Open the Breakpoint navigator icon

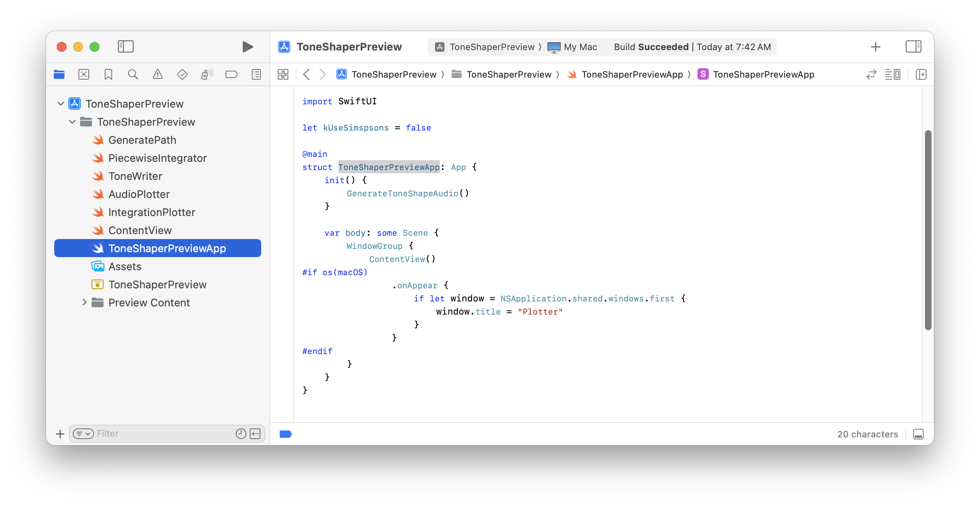coord(231,74)
